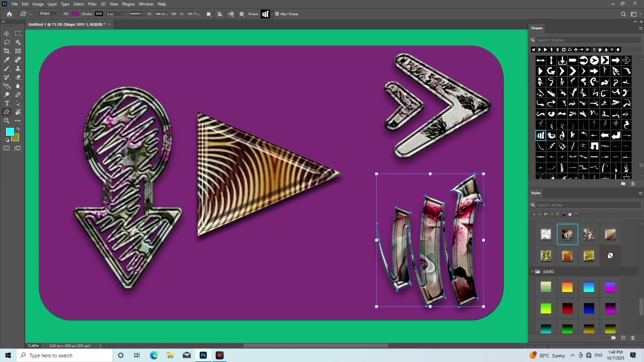
Task: Click the Home button in options bar
Action: pos(9,14)
